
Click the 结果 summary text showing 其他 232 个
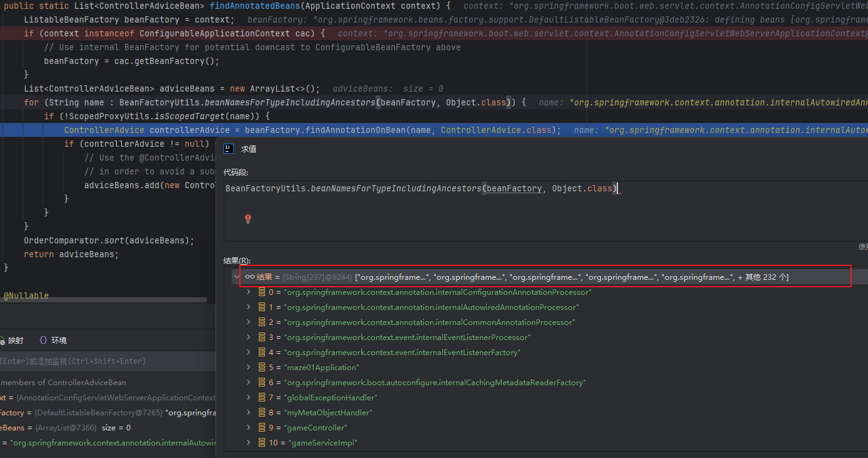(572, 277)
